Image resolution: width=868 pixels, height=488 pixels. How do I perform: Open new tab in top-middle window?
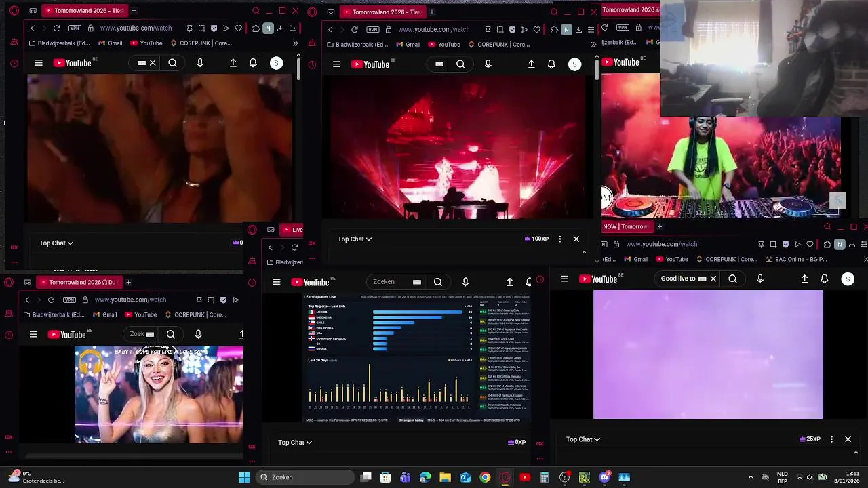click(x=432, y=12)
